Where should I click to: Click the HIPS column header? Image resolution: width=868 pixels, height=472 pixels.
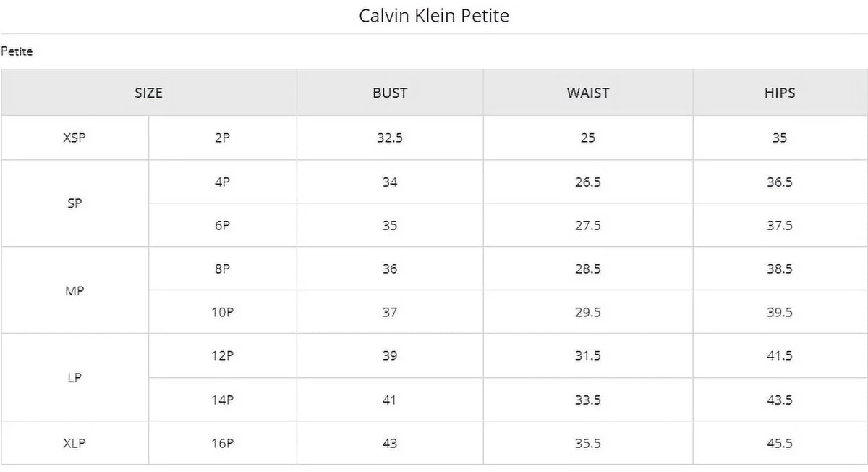[x=780, y=93]
